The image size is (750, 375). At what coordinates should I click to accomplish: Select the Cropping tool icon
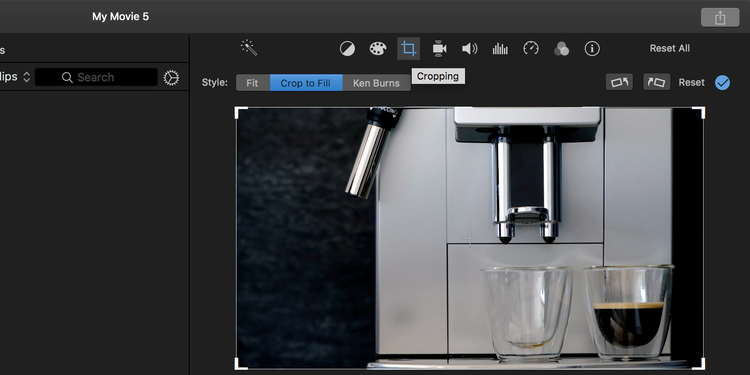point(408,48)
